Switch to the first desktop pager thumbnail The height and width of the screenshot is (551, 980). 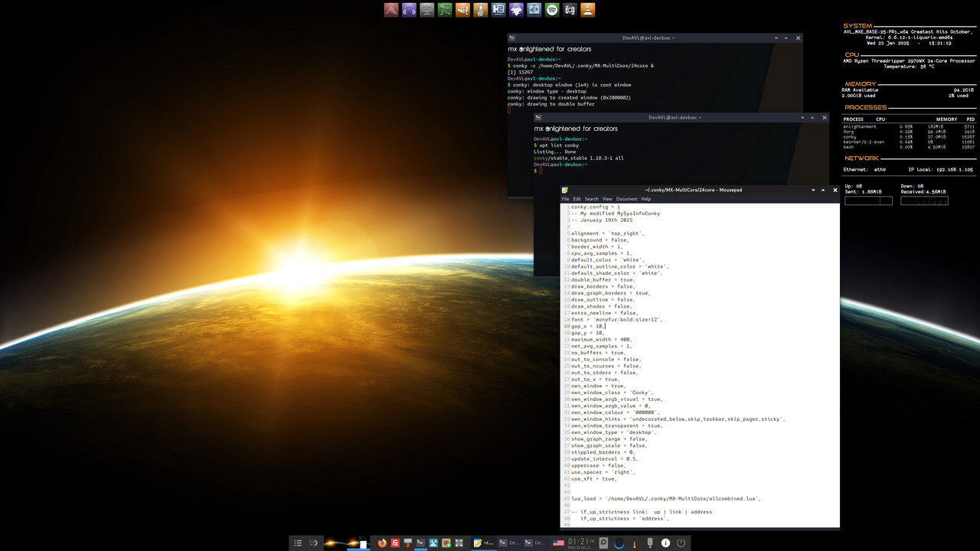click(334, 543)
